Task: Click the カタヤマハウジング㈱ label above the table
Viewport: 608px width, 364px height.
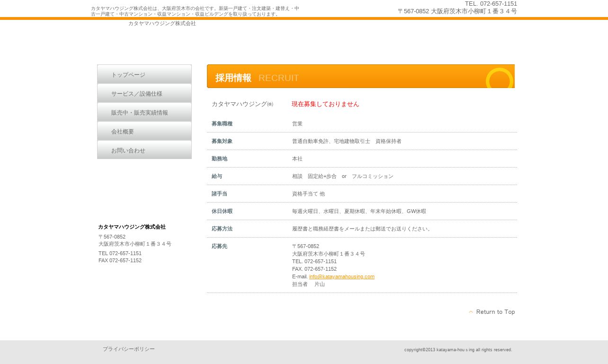Action: 242,104
